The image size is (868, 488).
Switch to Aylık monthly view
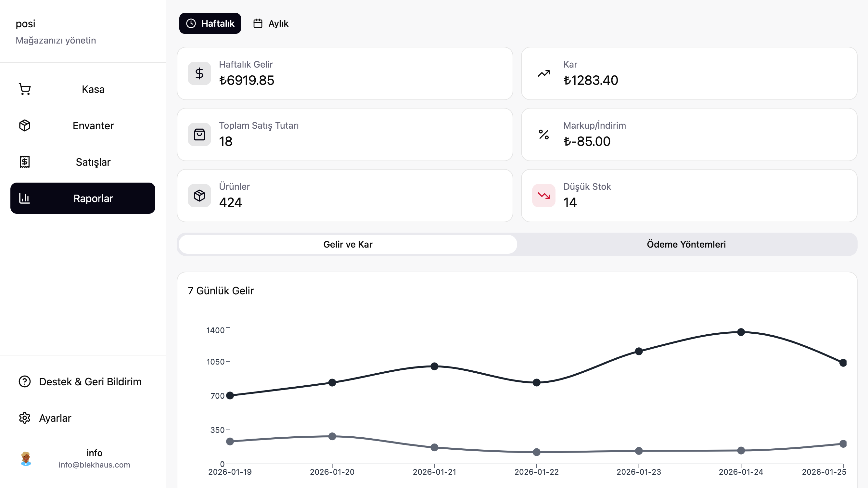click(271, 24)
